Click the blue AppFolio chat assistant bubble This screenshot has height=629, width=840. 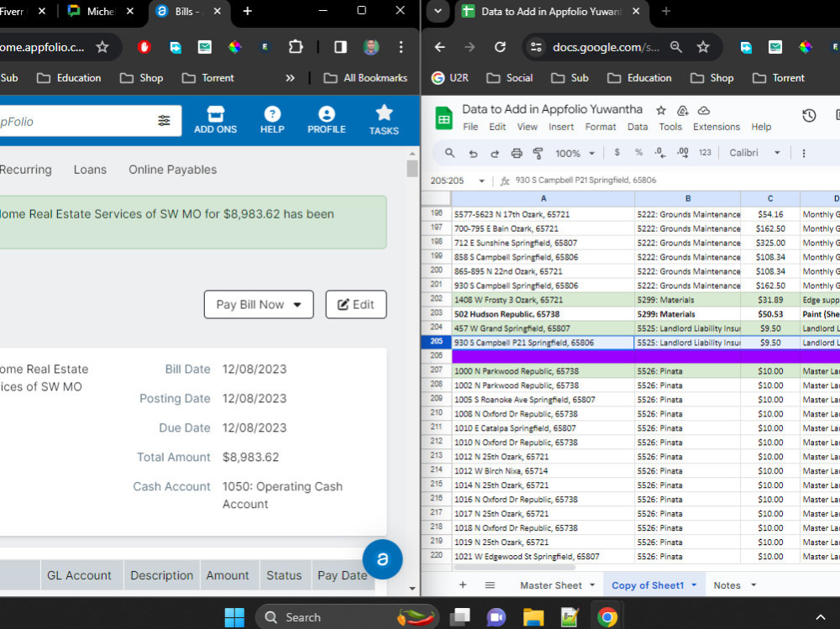point(382,559)
